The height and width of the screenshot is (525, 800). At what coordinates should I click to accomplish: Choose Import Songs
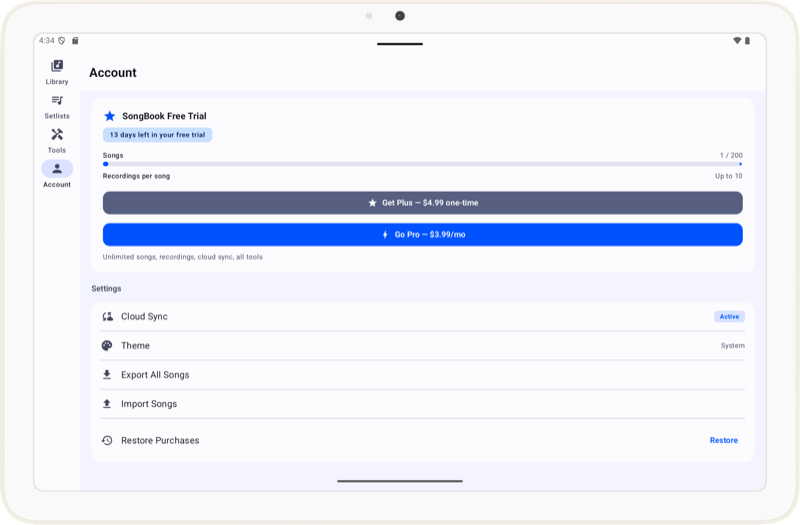point(422,404)
